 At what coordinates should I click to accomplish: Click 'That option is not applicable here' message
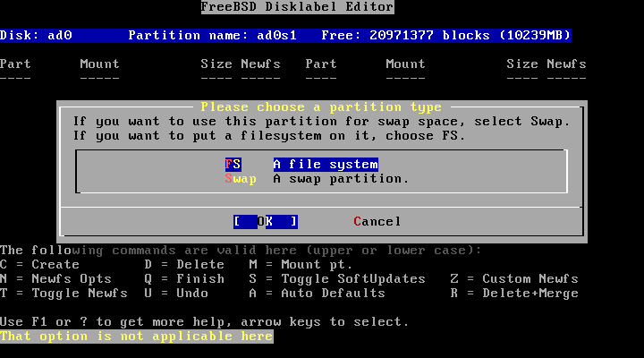[x=137, y=337]
